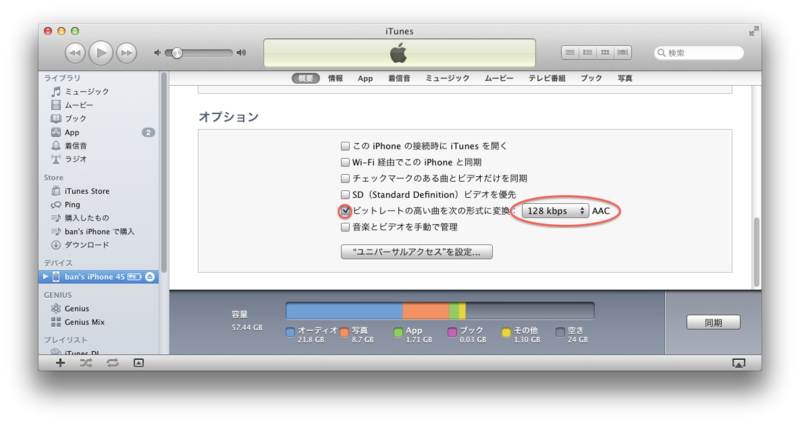Switch to the 写真 tab
The image size is (800, 424).
[625, 78]
